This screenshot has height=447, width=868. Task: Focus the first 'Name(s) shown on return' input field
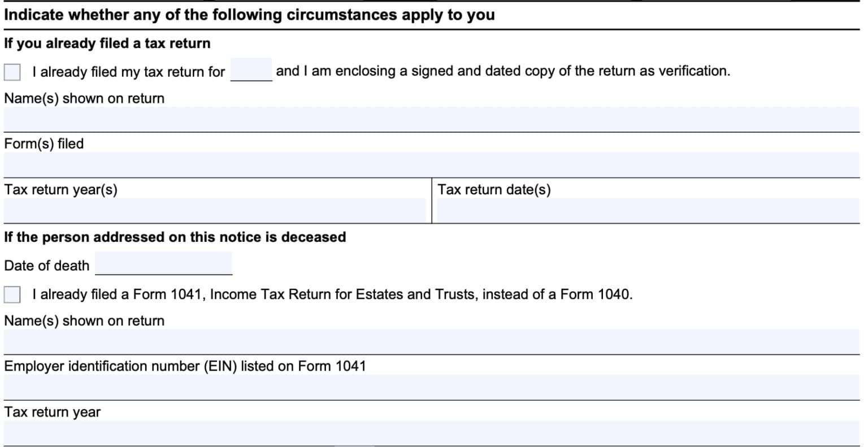pyautogui.click(x=431, y=119)
